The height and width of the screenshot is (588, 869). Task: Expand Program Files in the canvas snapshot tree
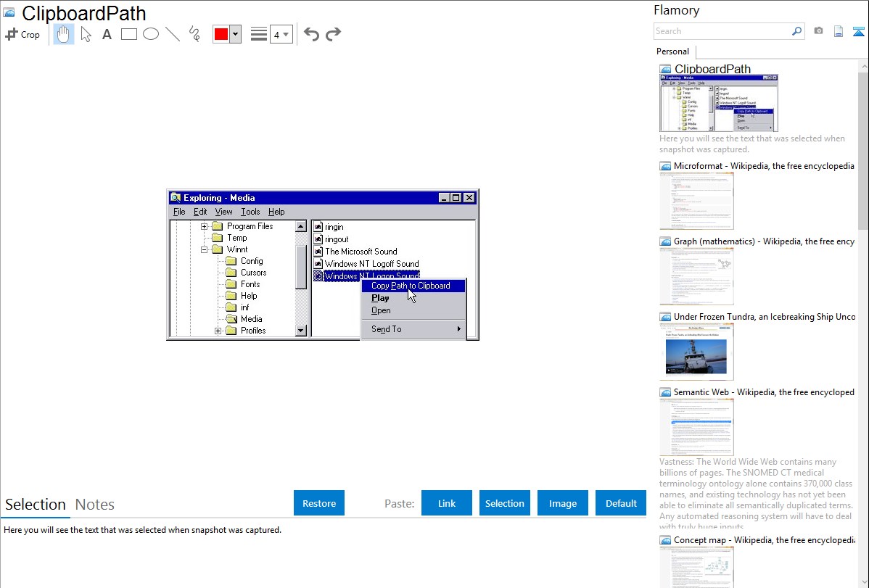click(x=204, y=226)
